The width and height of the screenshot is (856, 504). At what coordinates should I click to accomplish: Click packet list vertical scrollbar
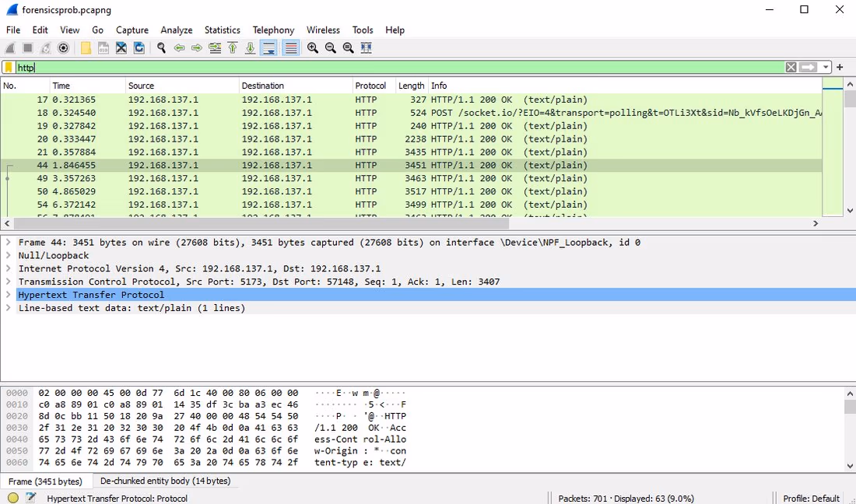coord(850,99)
